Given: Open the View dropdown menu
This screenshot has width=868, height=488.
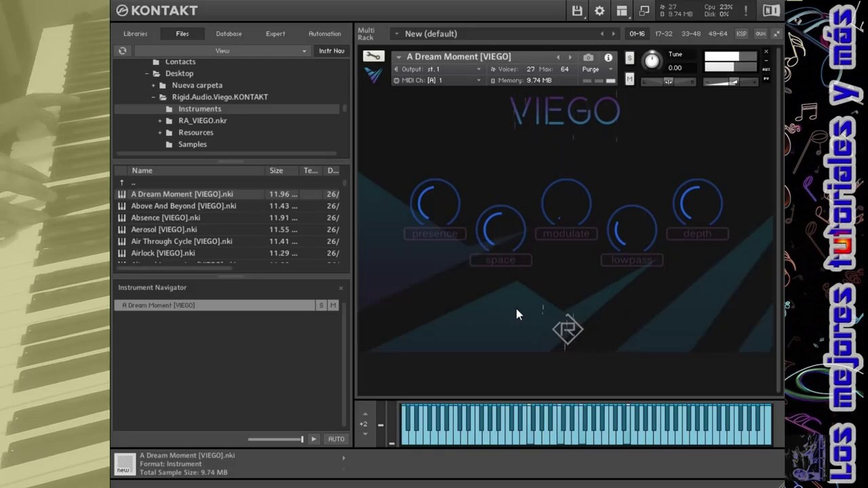Looking at the screenshot, I should point(222,51).
